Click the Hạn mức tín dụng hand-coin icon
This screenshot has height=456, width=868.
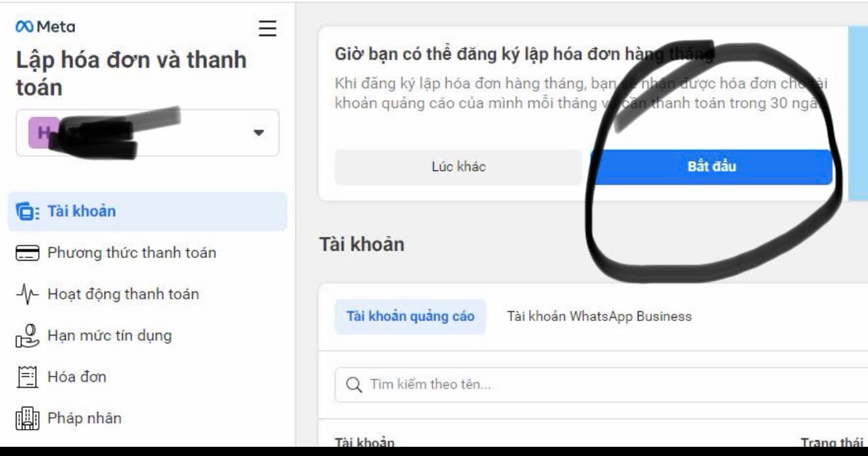pos(28,336)
